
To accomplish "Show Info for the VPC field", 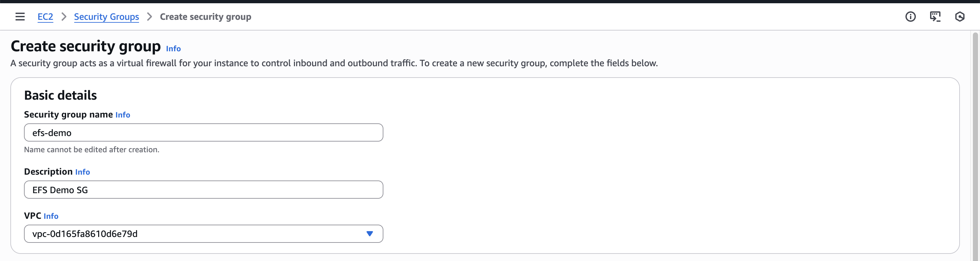I will (x=51, y=217).
